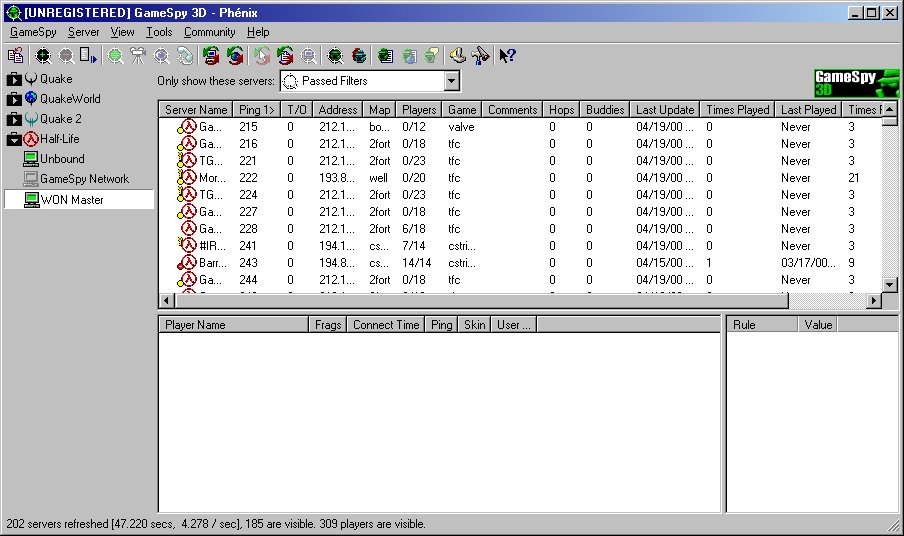This screenshot has height=536, width=904.
Task: Sort by the Game column header
Action: click(462, 110)
